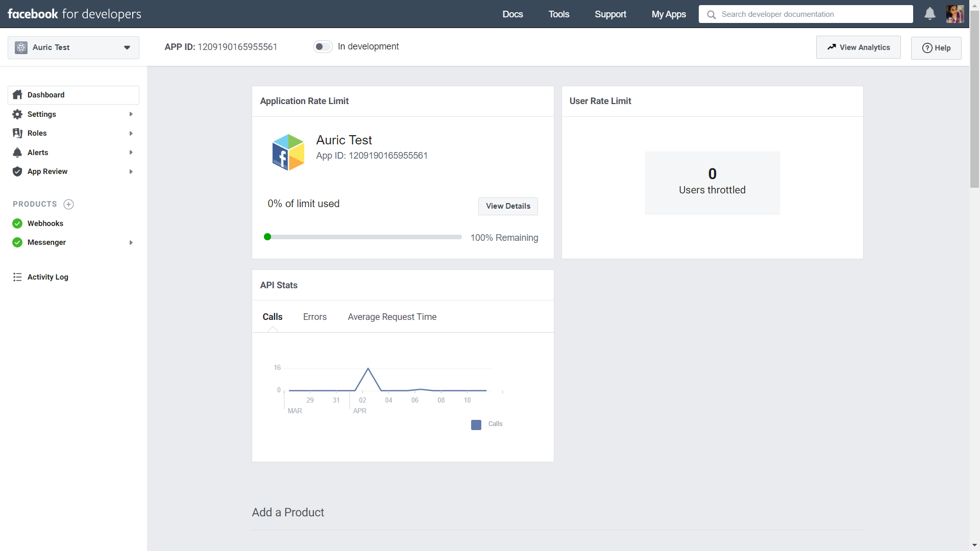Click the View Analytics trend arrow icon
The height and width of the screenshot is (551, 980).
coord(831,47)
